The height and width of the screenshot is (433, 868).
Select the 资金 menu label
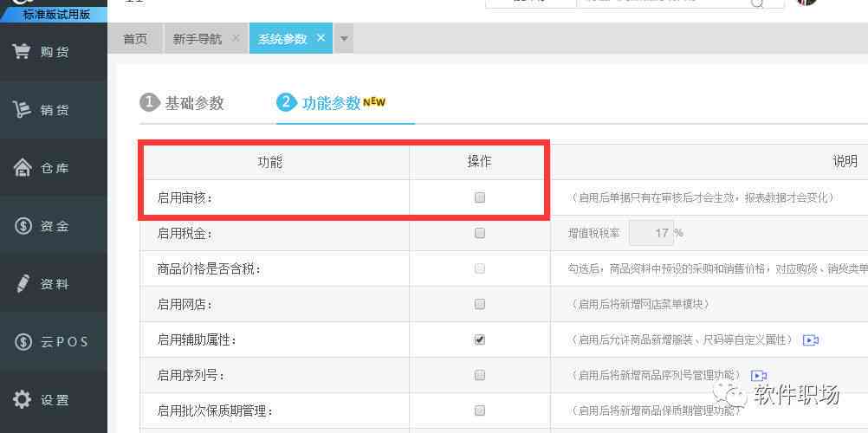pyautogui.click(x=55, y=226)
